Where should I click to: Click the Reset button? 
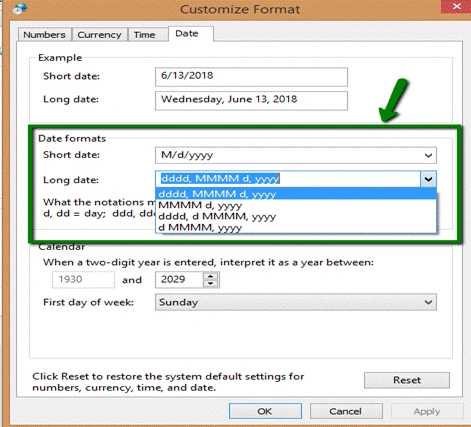407,380
